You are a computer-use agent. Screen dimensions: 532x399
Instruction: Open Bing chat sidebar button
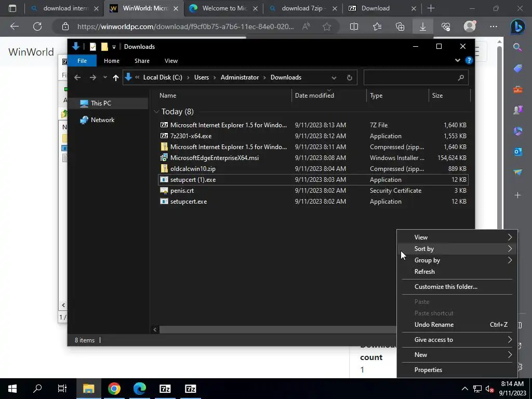coord(518,27)
